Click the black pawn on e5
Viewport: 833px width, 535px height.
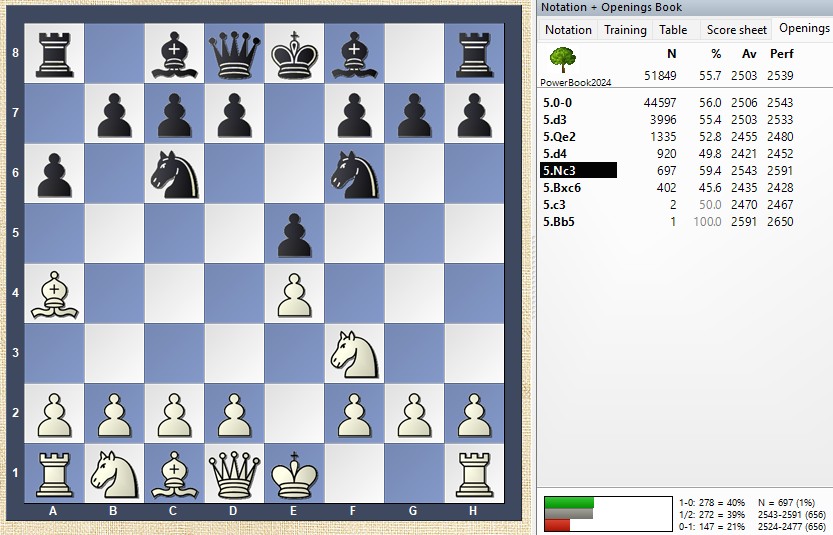294,234
